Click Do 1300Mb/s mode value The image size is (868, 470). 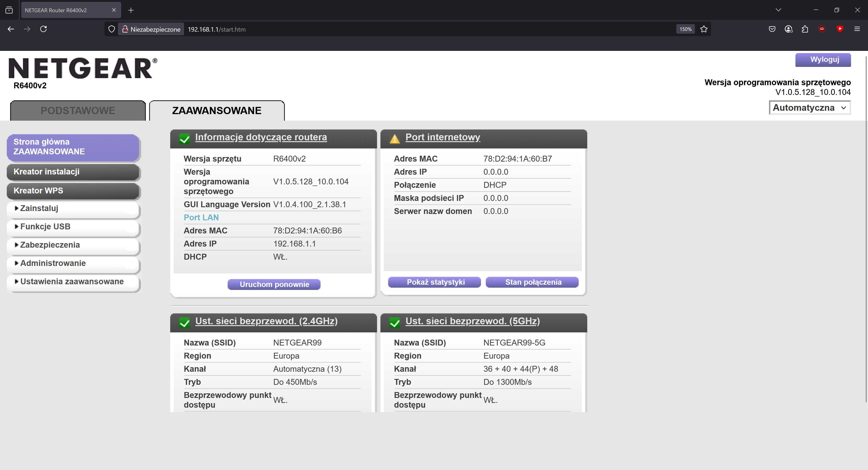coord(507,382)
